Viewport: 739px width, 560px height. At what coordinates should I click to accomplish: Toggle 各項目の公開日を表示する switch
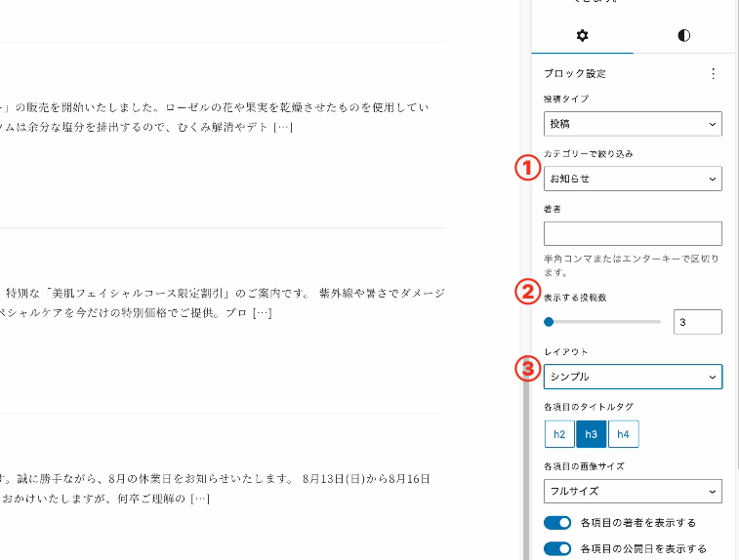coord(557,549)
